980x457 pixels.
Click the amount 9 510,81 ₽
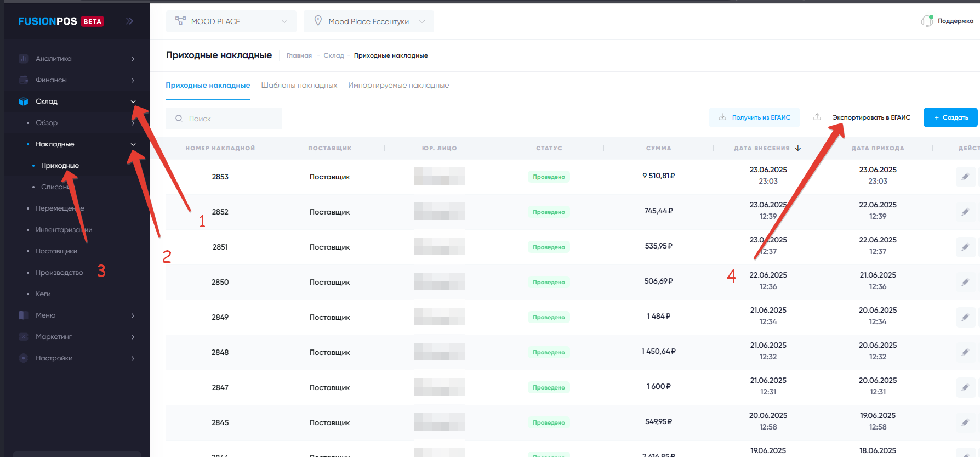[x=659, y=176]
